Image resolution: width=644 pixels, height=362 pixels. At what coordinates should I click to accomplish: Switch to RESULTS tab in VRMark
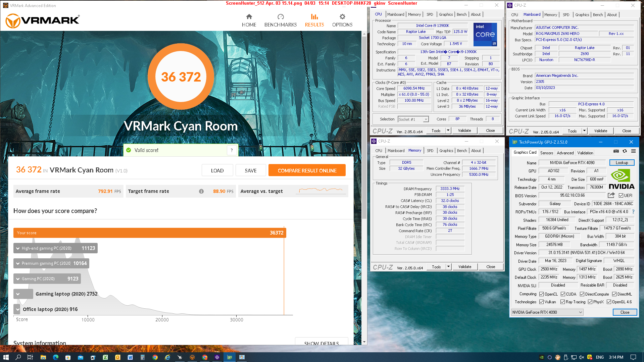[314, 20]
